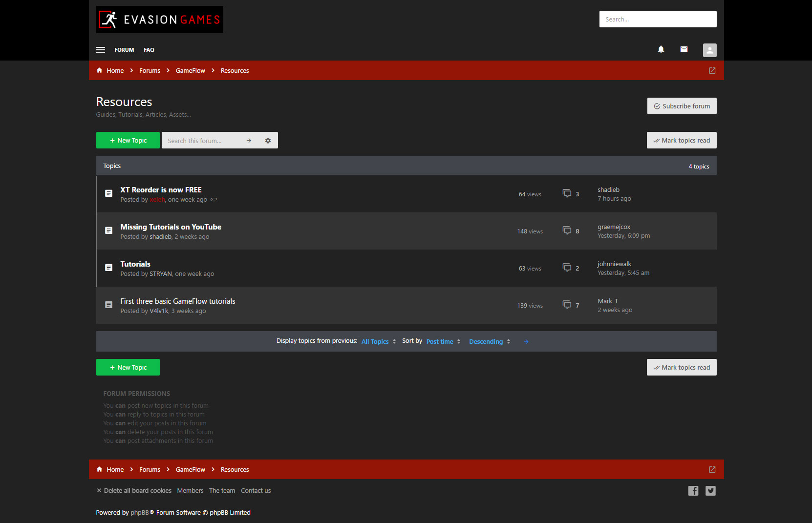Open the Tutorials topic
Viewport: 812px width, 523px height.
tap(135, 264)
